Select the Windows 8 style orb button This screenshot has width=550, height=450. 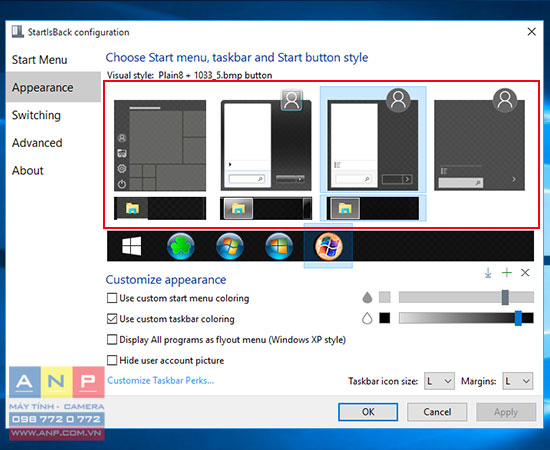pos(279,246)
